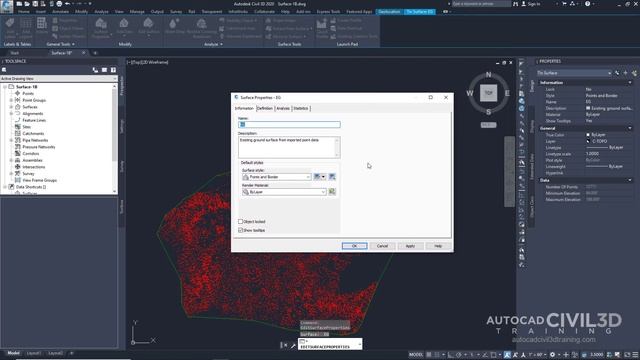The height and width of the screenshot is (360, 640).
Task: Click the pick style from drawing icon
Action: click(x=332, y=177)
